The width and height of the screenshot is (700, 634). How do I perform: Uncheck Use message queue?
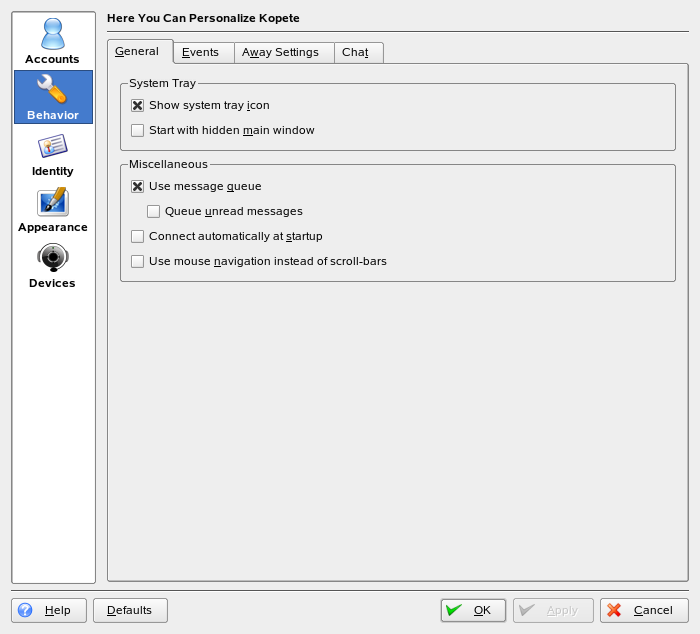coord(138,186)
